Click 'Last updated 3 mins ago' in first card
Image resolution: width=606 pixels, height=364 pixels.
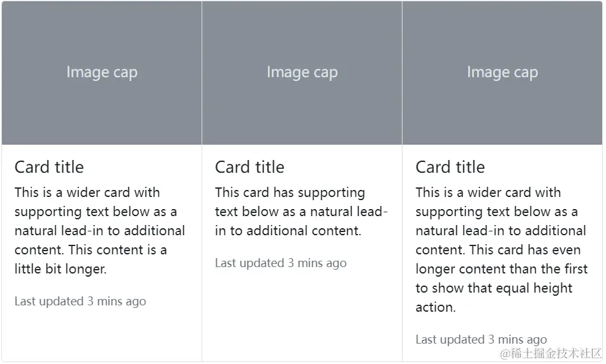coord(80,301)
